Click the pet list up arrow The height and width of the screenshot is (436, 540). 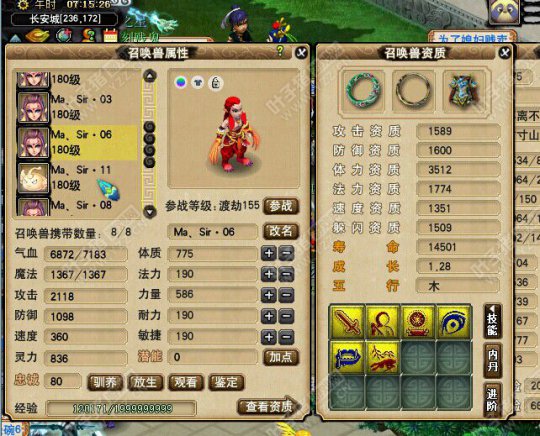150,75
